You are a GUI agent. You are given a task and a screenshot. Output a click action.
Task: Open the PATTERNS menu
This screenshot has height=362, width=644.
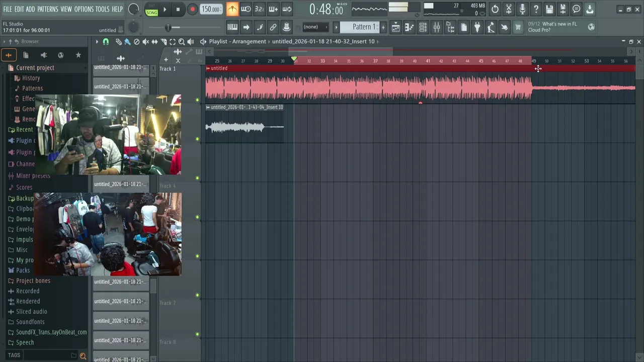click(48, 9)
